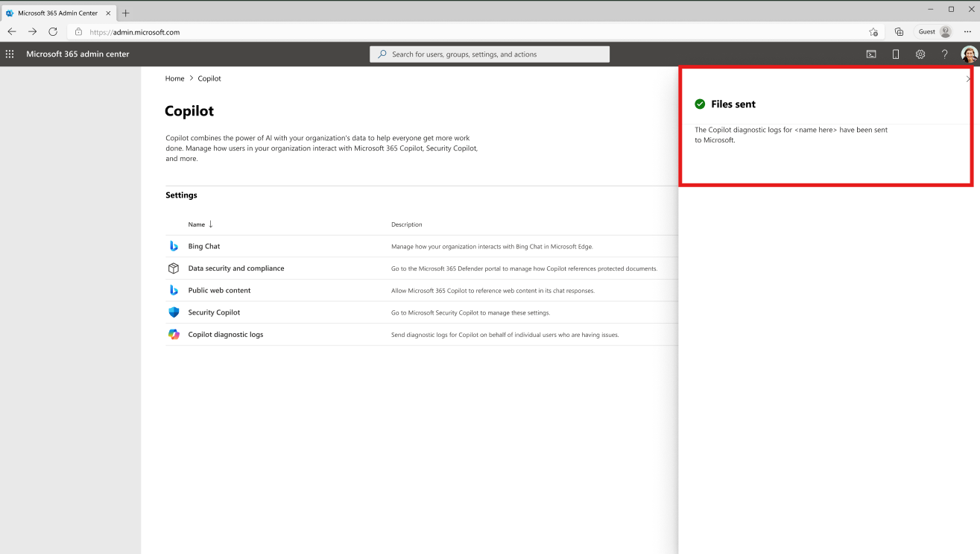Click the browser Back arrow
980x554 pixels.
coord(12,32)
